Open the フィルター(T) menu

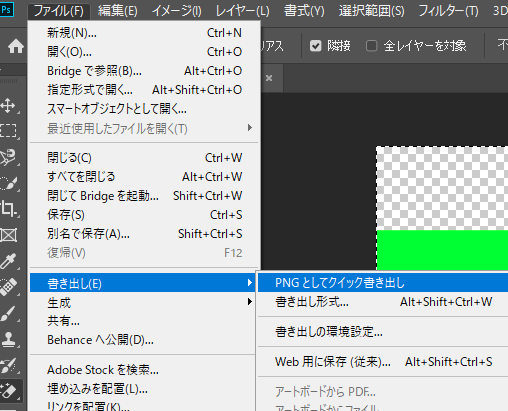click(448, 11)
